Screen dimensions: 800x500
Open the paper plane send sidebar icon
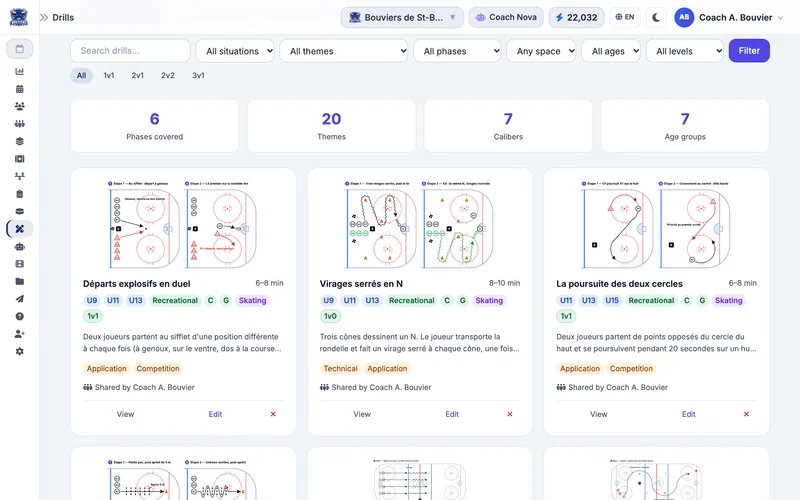(x=19, y=299)
